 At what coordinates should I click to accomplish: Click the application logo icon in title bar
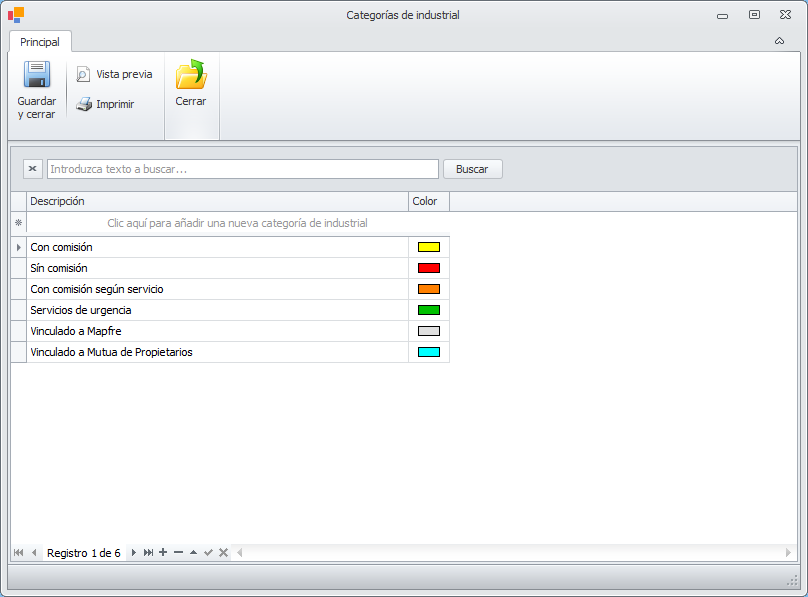(x=16, y=15)
